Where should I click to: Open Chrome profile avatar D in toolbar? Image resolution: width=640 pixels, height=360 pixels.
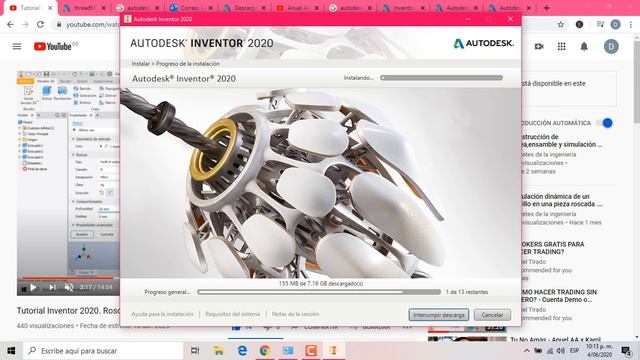click(x=616, y=24)
